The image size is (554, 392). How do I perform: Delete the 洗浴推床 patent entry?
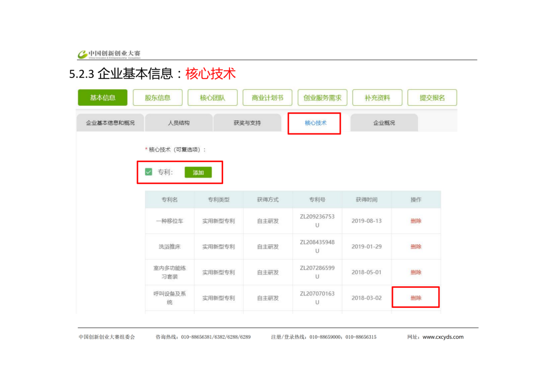pos(415,247)
